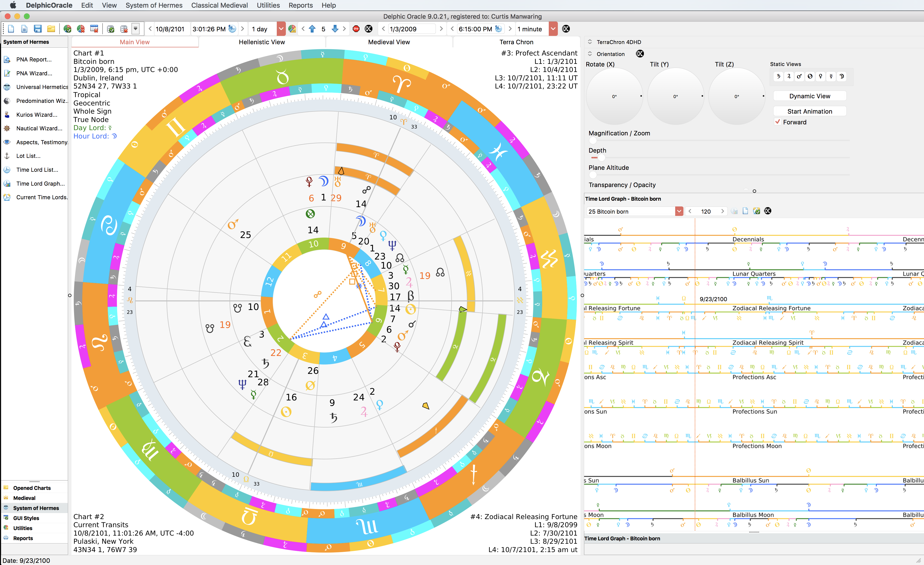
Task: Step the 1/3/2009 date forward
Action: coord(441,29)
